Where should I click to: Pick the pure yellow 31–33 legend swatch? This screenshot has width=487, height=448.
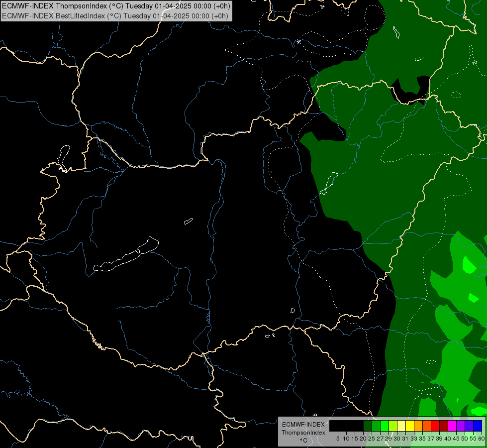tap(410, 426)
